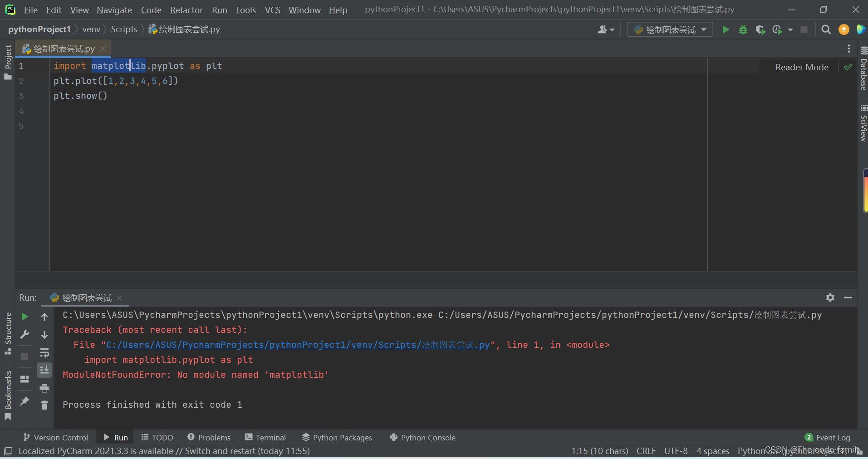The width and height of the screenshot is (868, 459).
Task: Expand the profiler run options arrow
Action: 790,29
